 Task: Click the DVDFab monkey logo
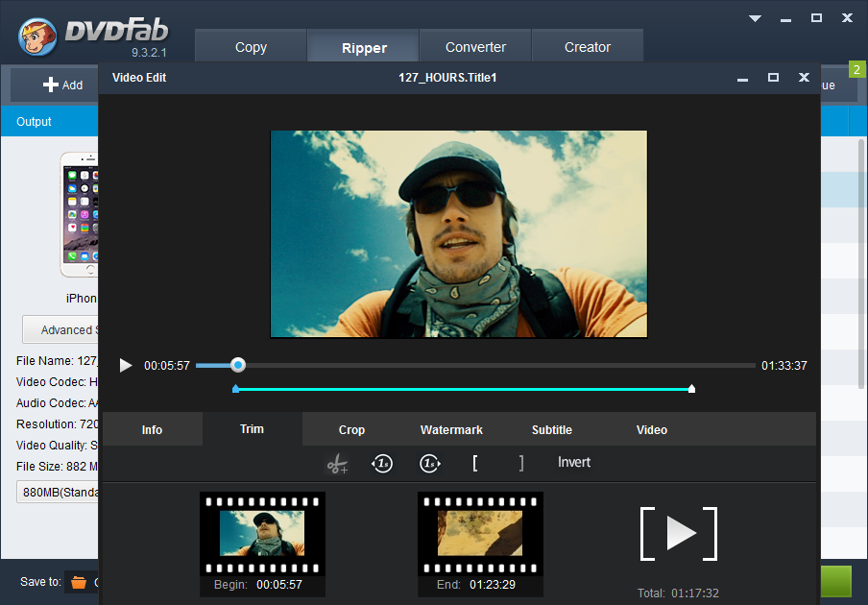click(37, 36)
